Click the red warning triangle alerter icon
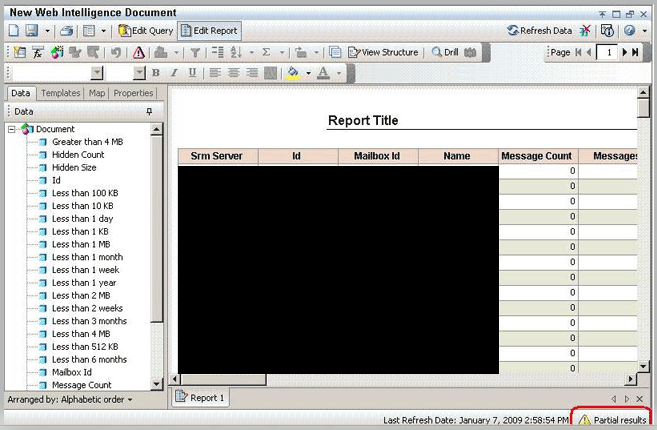 pyautogui.click(x=139, y=52)
